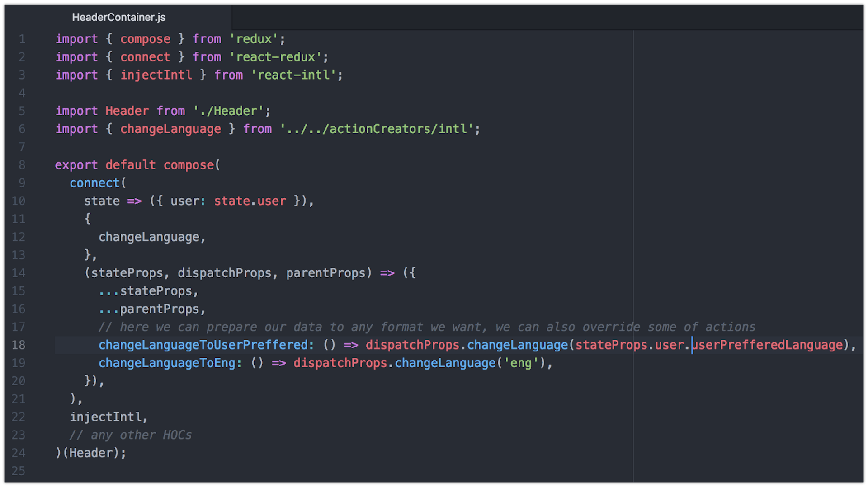Click the 'any other HOCs' comment
Viewport: 868px width, 487px height.
[x=131, y=435]
